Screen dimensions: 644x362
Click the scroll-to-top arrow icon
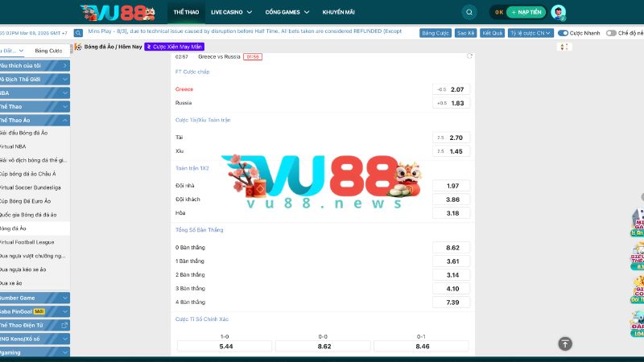coord(565,343)
